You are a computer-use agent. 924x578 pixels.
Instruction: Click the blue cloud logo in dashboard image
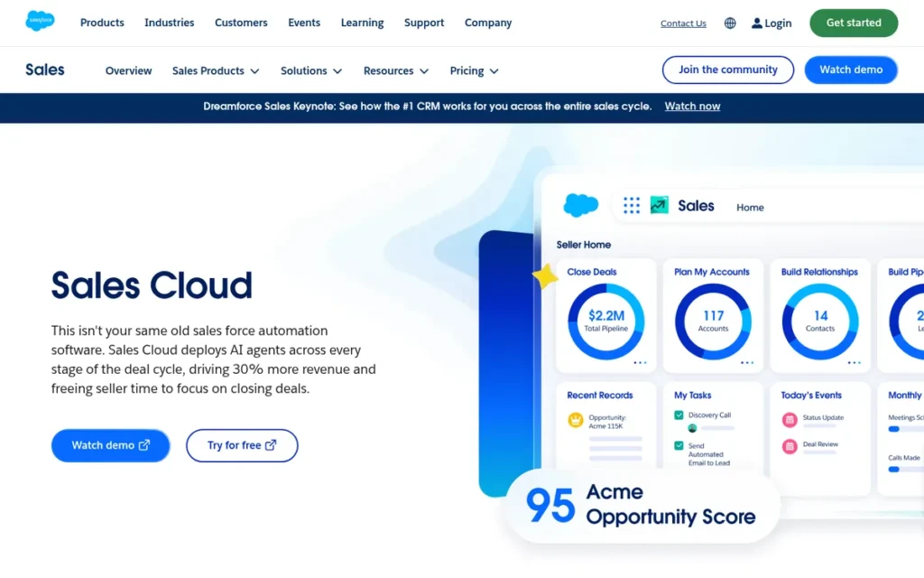tap(581, 205)
